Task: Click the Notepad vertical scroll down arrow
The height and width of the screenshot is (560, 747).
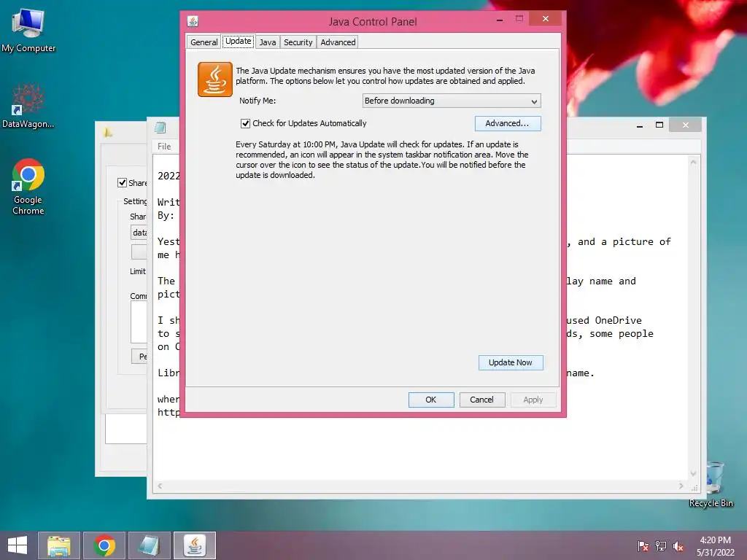Action: (x=694, y=474)
